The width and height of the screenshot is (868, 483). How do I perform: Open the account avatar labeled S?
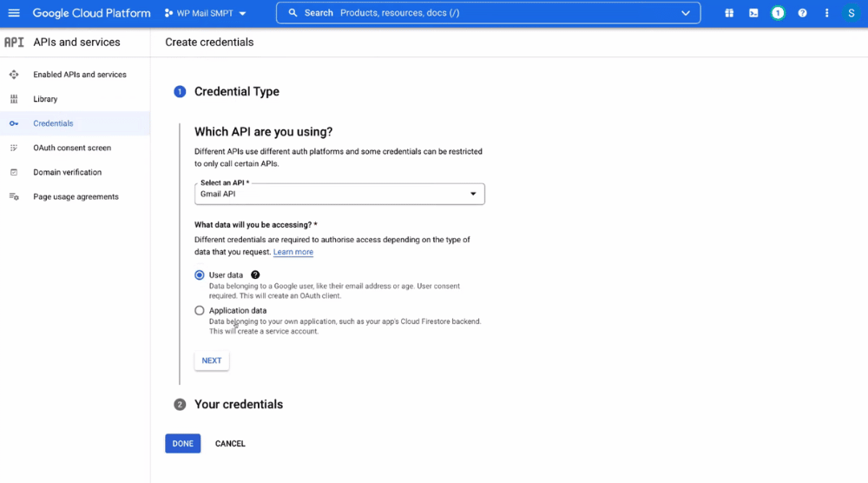851,13
